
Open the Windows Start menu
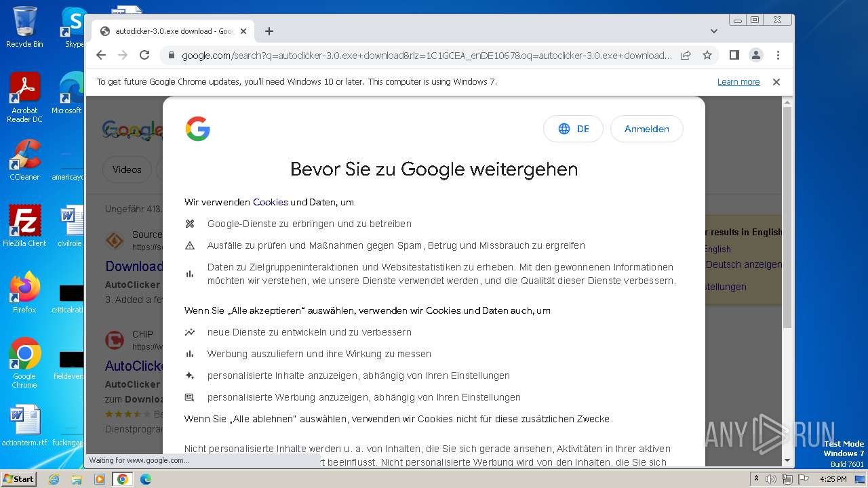click(x=19, y=479)
